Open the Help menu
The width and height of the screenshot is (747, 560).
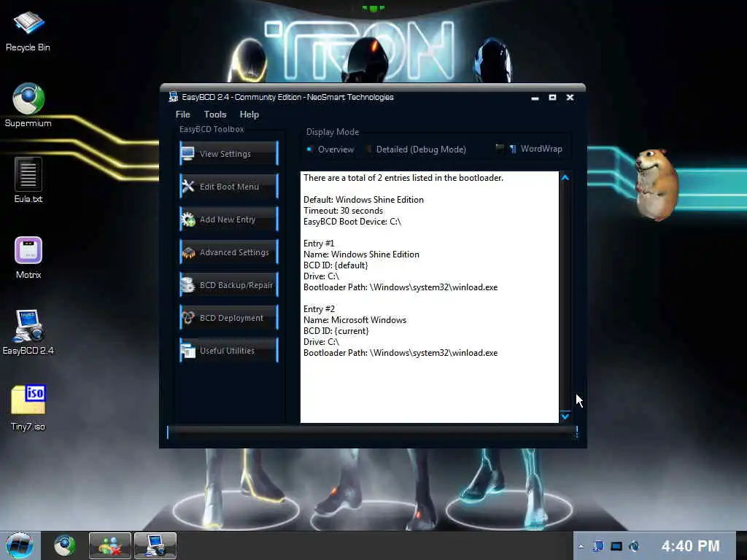click(249, 114)
